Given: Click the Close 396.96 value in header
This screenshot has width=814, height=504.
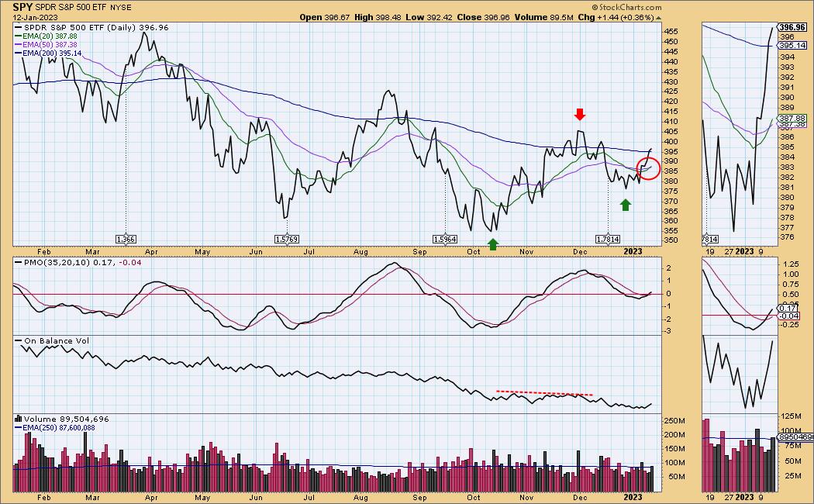Looking at the screenshot, I should 483,17.
